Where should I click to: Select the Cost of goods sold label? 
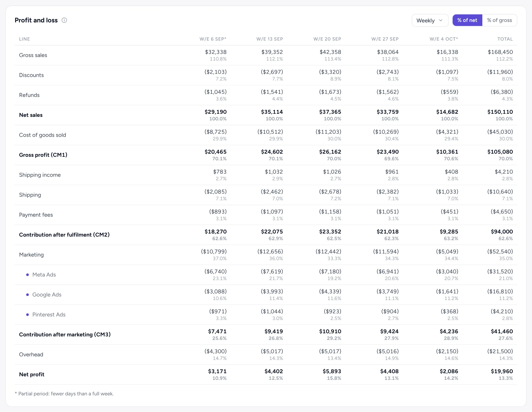tap(43, 135)
